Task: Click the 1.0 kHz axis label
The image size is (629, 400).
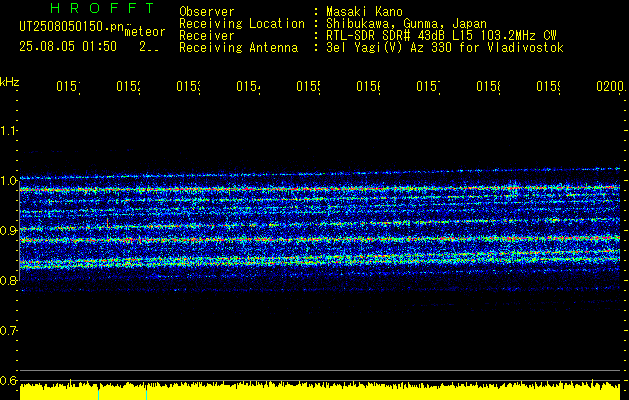Action: 8,181
